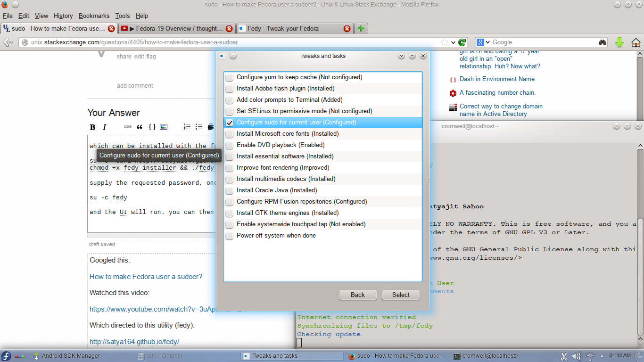Image resolution: width=644 pixels, height=362 pixels.
Task: Insert code sample with the braces icon
Action: (x=152, y=127)
